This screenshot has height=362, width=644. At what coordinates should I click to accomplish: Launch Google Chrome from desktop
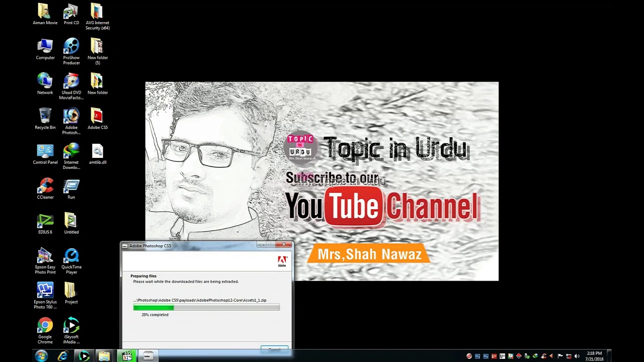pos(45,331)
